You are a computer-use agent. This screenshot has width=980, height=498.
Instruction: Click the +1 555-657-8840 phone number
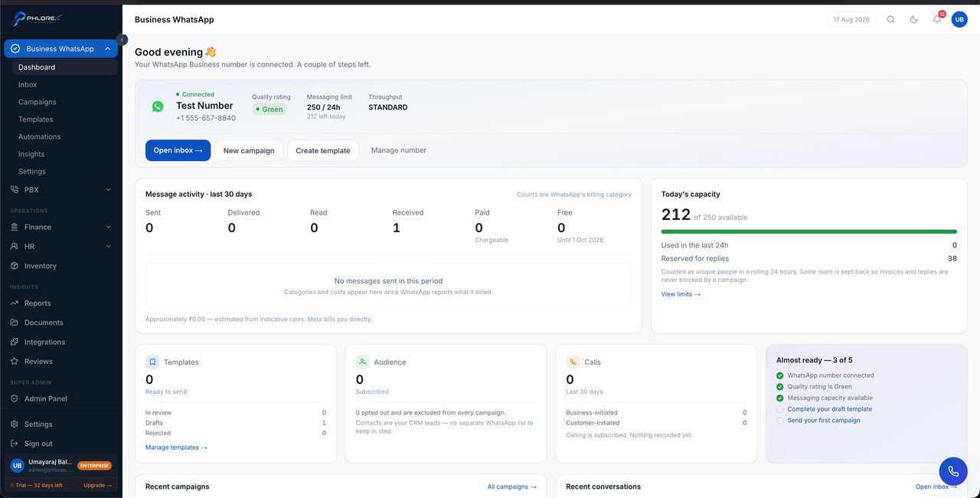pyautogui.click(x=206, y=118)
